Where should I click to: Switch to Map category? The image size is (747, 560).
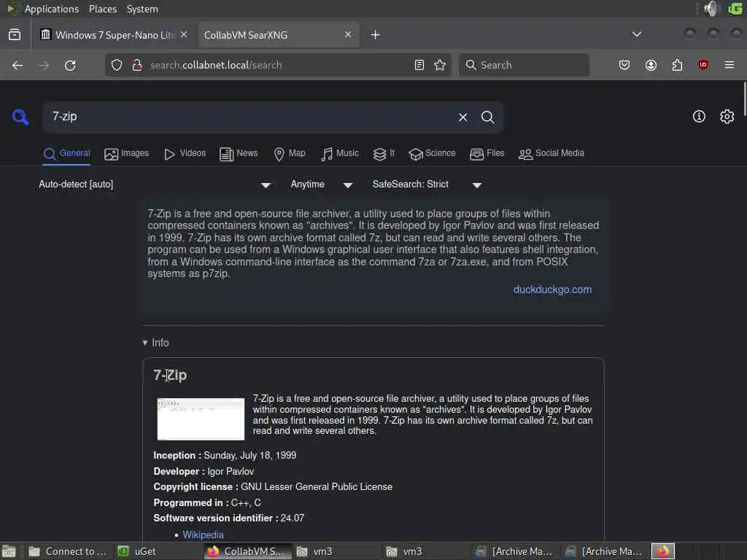click(290, 154)
